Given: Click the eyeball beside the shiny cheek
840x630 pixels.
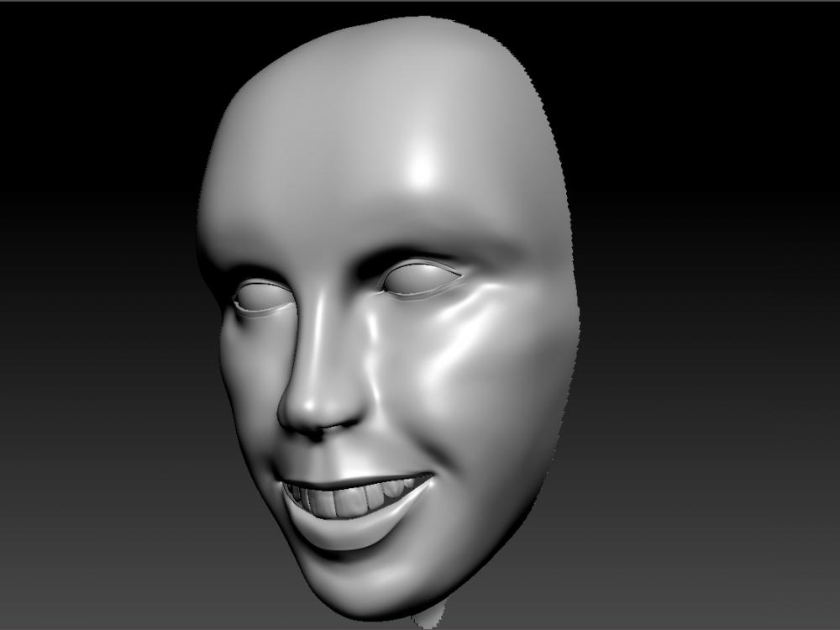Looking at the screenshot, I should click(422, 279).
